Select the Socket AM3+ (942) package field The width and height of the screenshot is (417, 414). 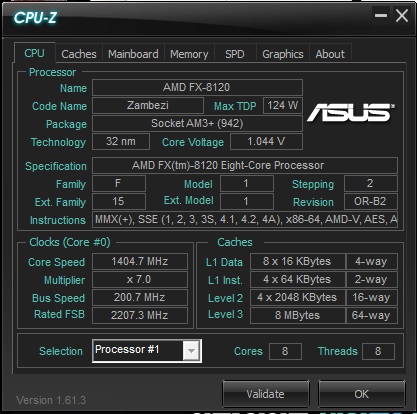coord(197,123)
